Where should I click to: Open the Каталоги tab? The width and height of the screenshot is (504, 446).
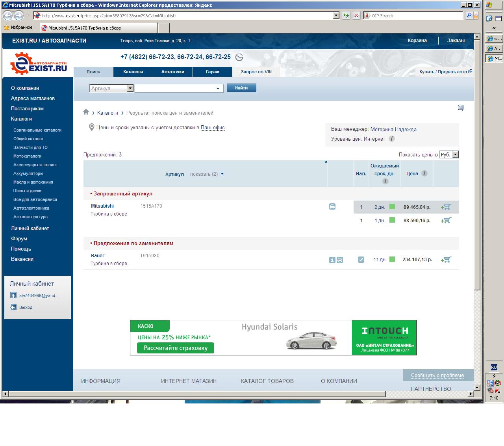[133, 72]
